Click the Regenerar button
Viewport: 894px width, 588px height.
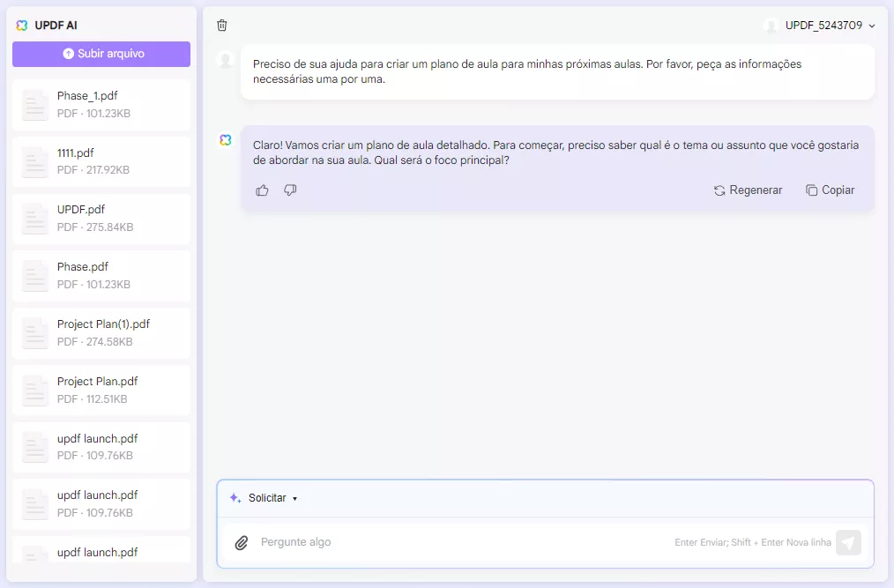(x=748, y=190)
